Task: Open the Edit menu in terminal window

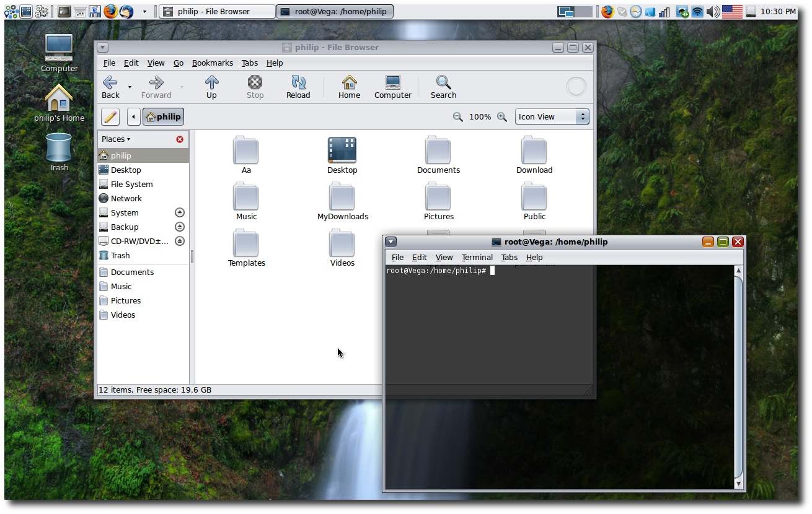Action: [x=420, y=257]
